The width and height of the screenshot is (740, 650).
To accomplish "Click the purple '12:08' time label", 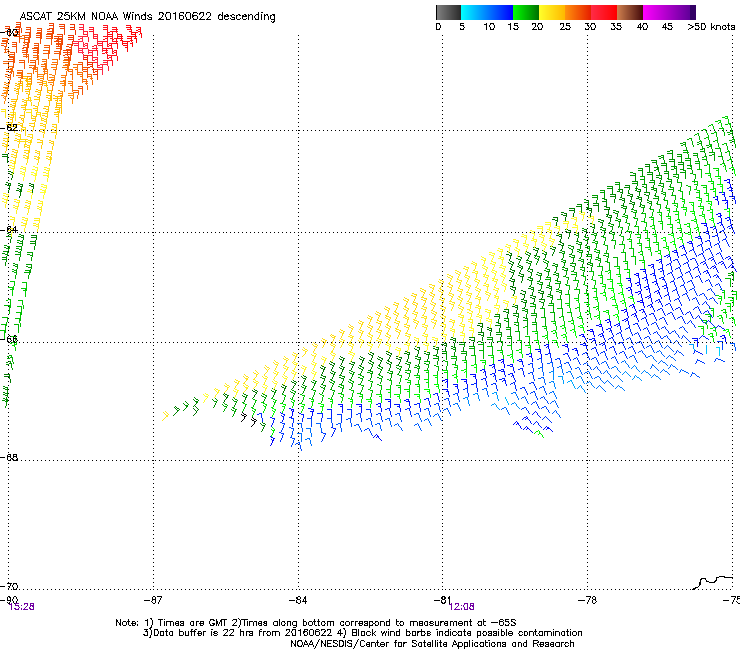I will click(462, 607).
